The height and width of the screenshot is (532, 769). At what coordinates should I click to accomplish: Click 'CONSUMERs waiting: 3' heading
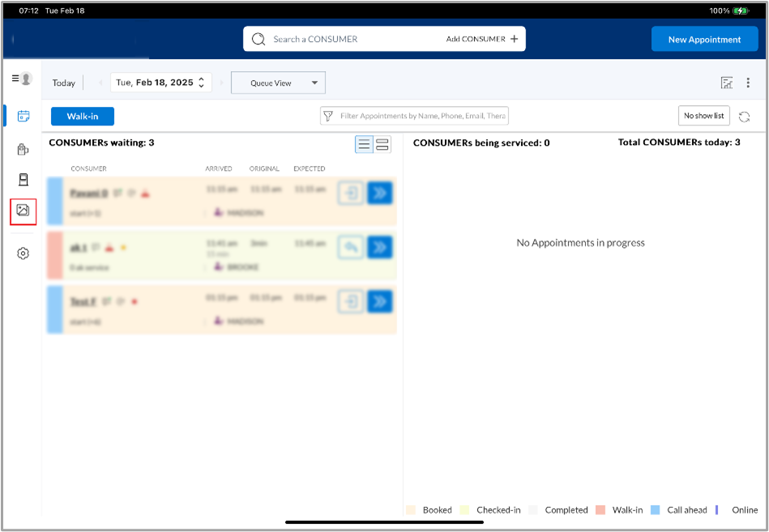(x=101, y=143)
